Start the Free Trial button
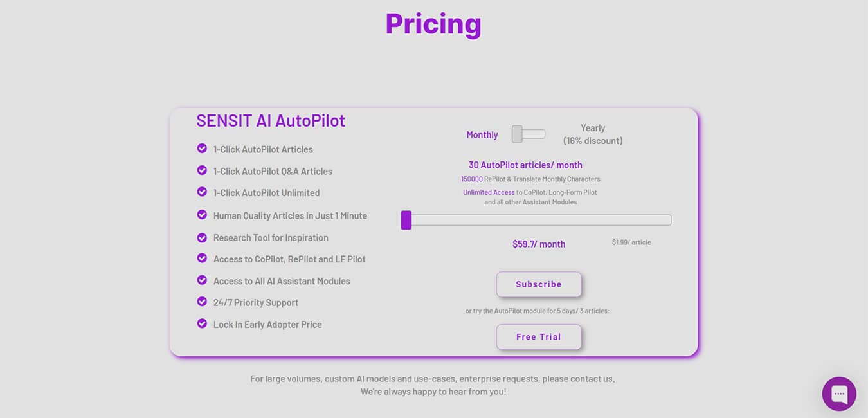Viewport: 868px width, 418px height. [539, 337]
